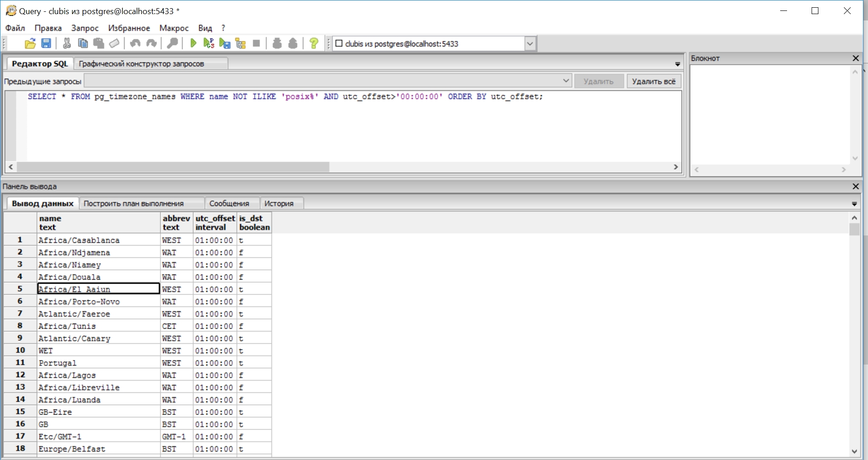Copy selected text via toolbar icon
Viewport: 868px width, 460px height.
point(83,44)
